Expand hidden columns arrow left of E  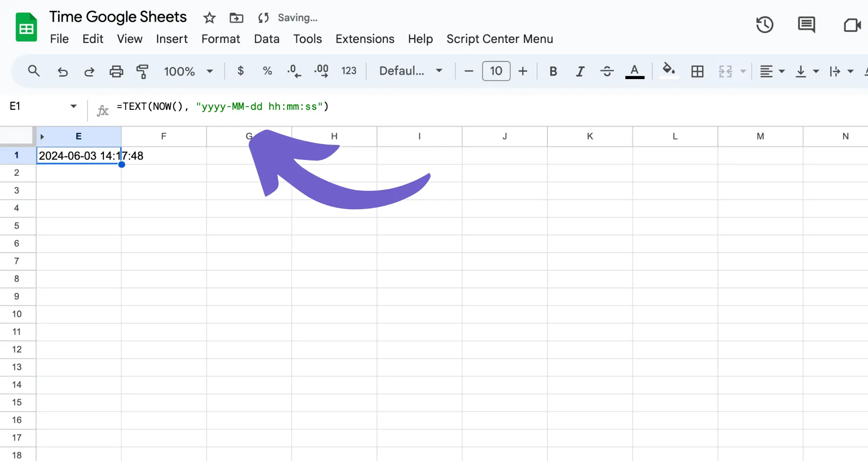click(x=42, y=136)
